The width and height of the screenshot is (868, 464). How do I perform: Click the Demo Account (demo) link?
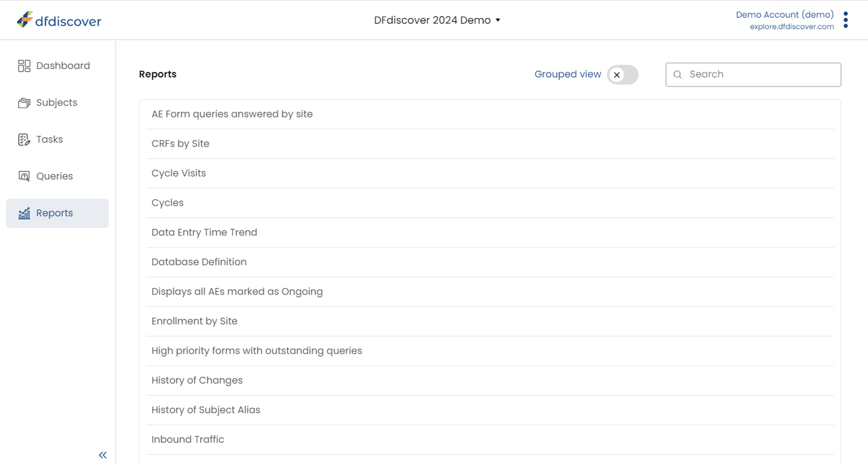[x=785, y=14]
